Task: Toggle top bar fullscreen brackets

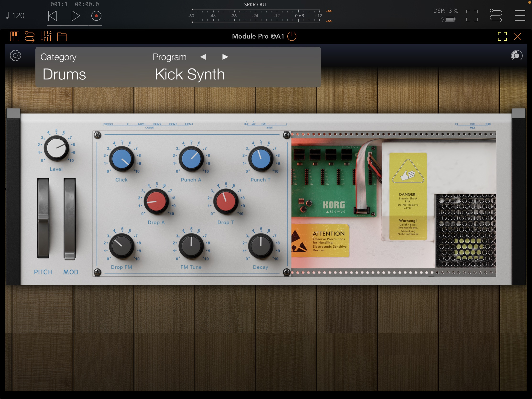Action: click(472, 16)
